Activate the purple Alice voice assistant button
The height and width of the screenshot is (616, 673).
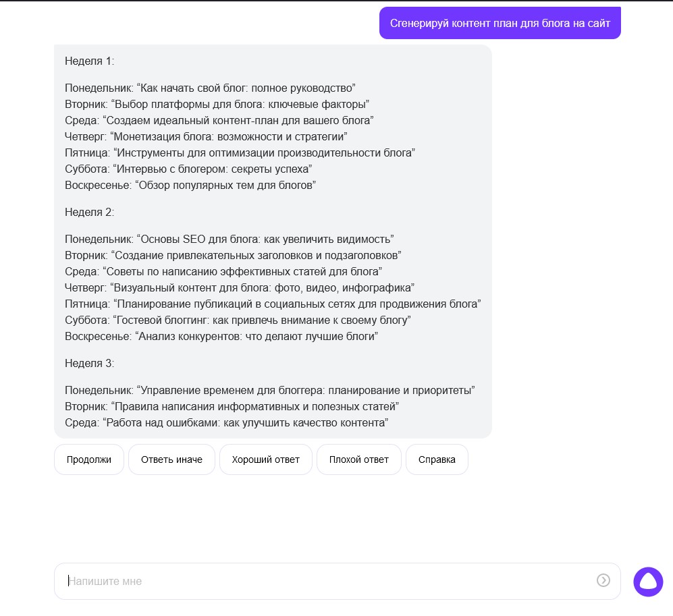click(648, 582)
